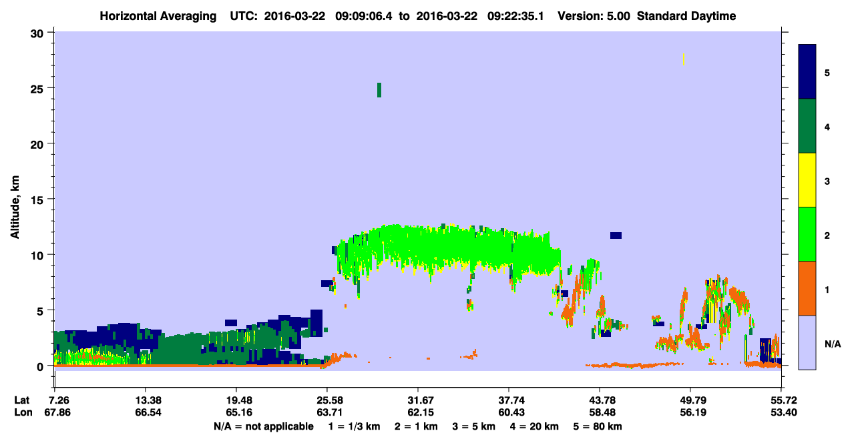Click the bright green colorbar segment labeled 2
The image size is (868, 445).
click(x=807, y=234)
